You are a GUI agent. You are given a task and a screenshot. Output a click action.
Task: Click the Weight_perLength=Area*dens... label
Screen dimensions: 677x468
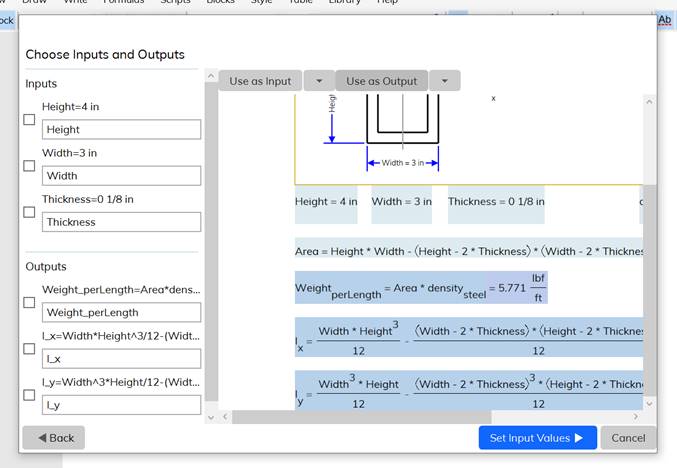click(x=121, y=290)
